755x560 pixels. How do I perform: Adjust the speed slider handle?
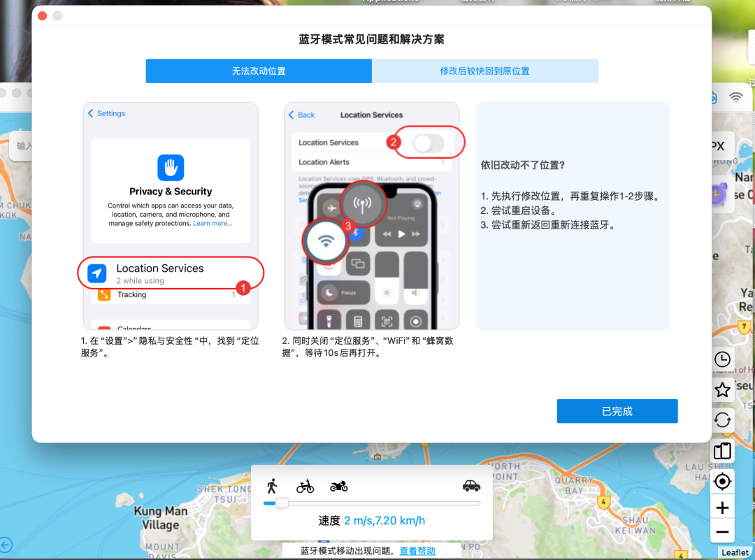click(x=282, y=503)
